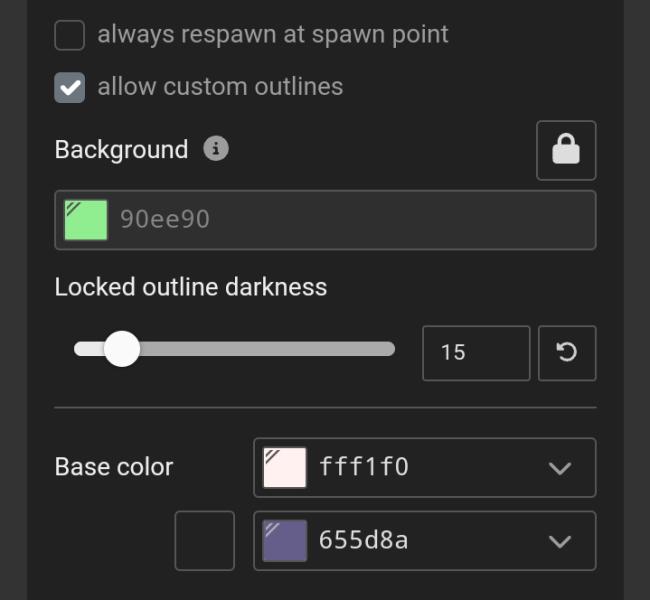650x600 pixels.
Task: Focus the outline darkness value field showing 15
Action: pos(475,353)
